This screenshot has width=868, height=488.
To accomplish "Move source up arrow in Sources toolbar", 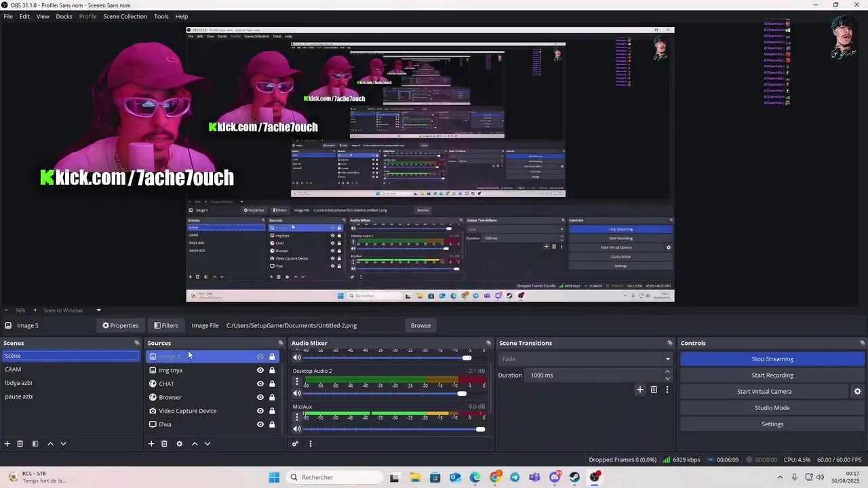I will click(195, 444).
